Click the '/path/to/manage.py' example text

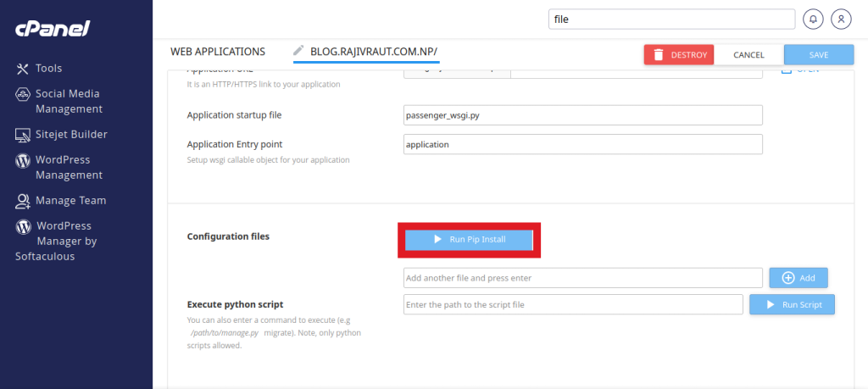[224, 333]
